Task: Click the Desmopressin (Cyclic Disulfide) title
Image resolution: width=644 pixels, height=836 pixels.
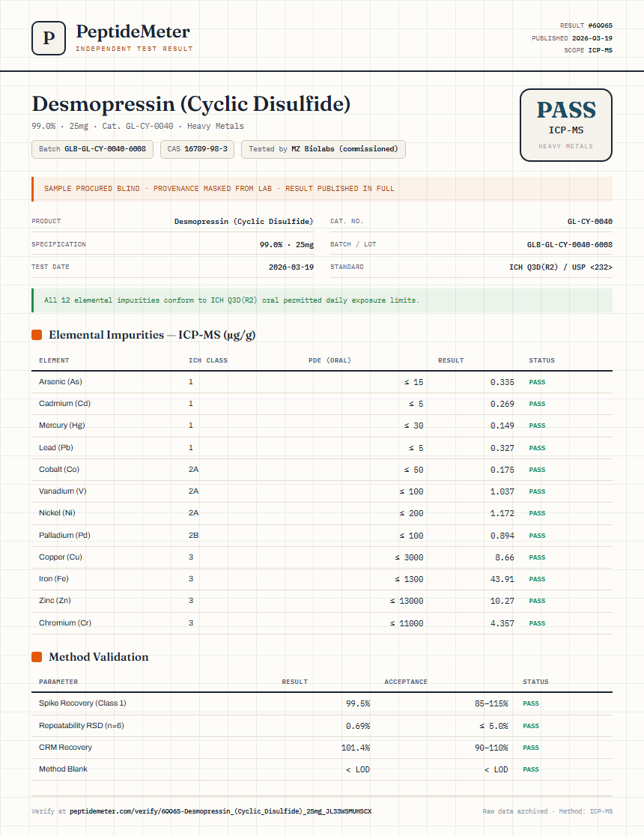Action: tap(192, 104)
